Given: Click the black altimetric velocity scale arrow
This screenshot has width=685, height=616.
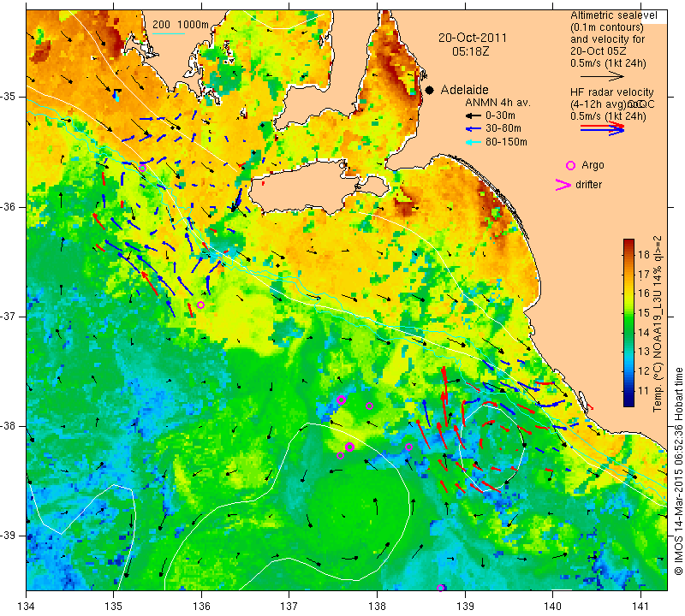Looking at the screenshot, I should pos(602,77).
